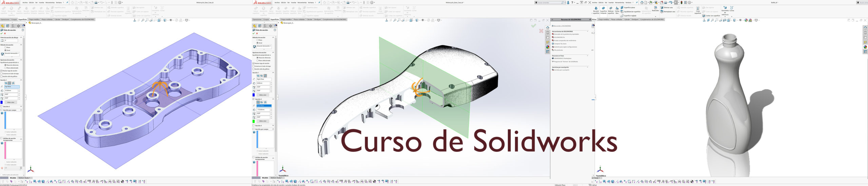Open Geometría de referencia dropdown in Bottle window
The width and height of the screenshot is (868, 186).
[725, 11]
